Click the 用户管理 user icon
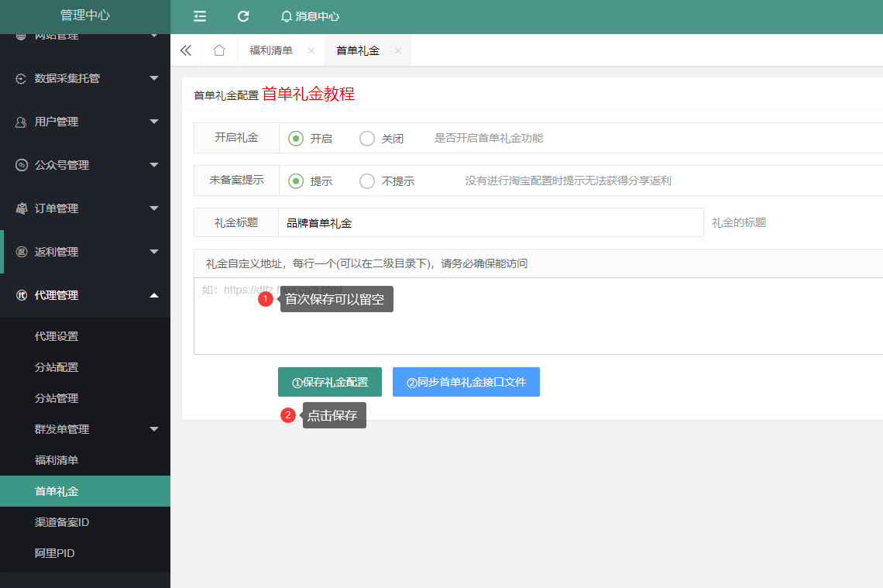This screenshot has height=588, width=883. tap(21, 122)
